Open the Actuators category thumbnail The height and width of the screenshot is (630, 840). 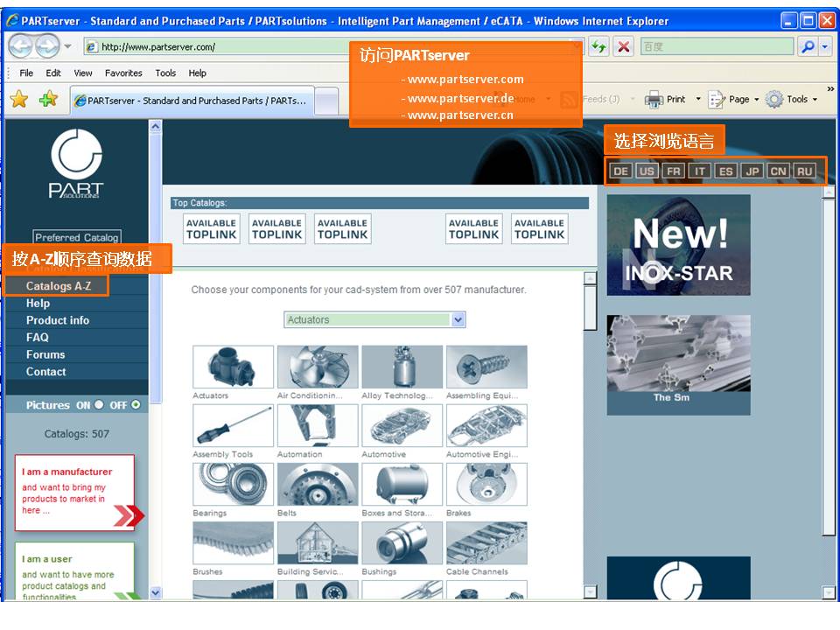[x=233, y=367]
